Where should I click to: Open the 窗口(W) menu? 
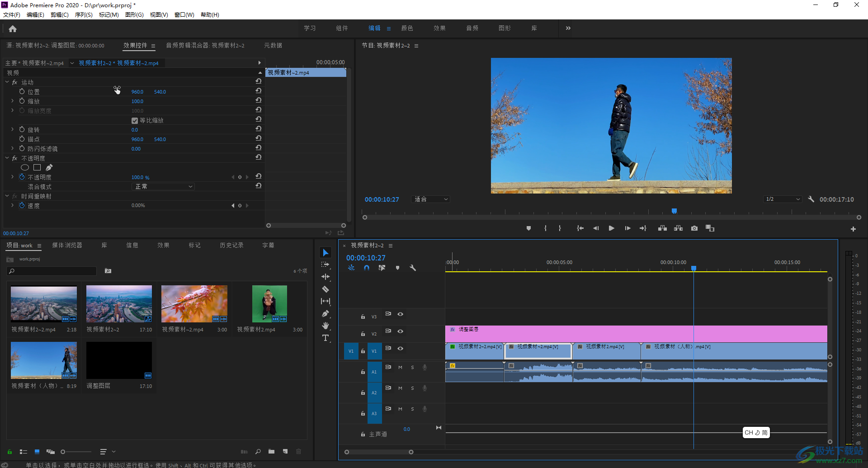pyautogui.click(x=184, y=15)
